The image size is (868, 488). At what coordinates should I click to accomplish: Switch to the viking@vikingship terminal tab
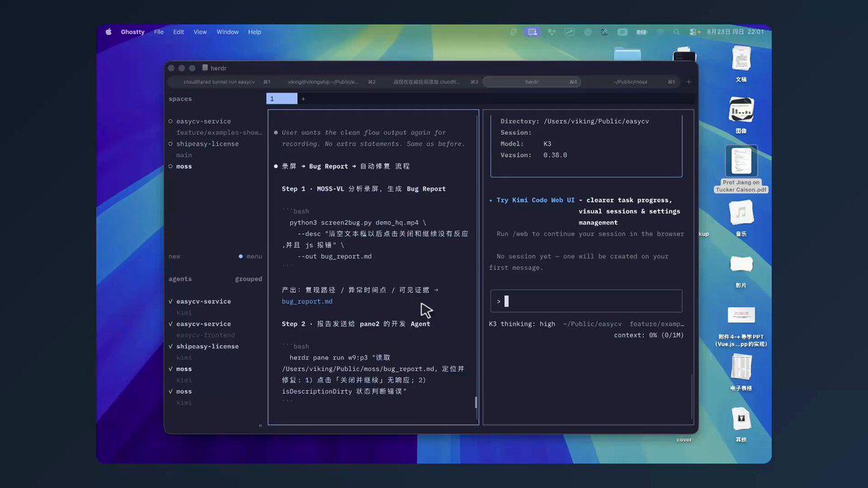323,82
